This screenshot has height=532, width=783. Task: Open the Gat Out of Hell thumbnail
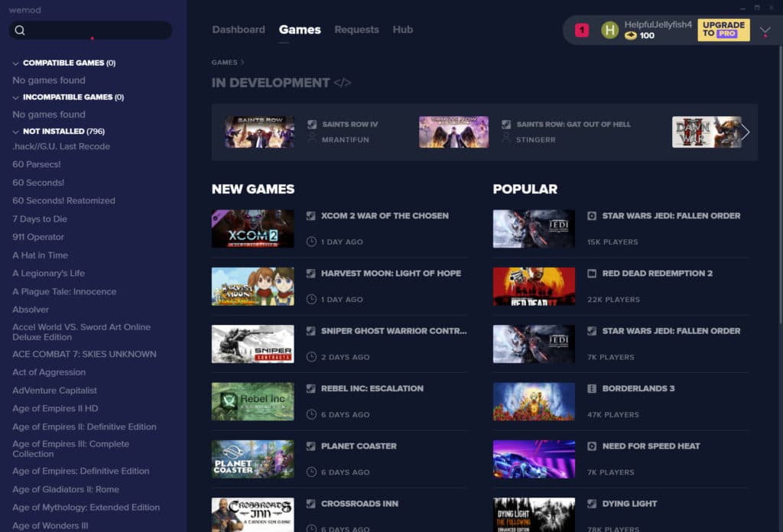(453, 131)
